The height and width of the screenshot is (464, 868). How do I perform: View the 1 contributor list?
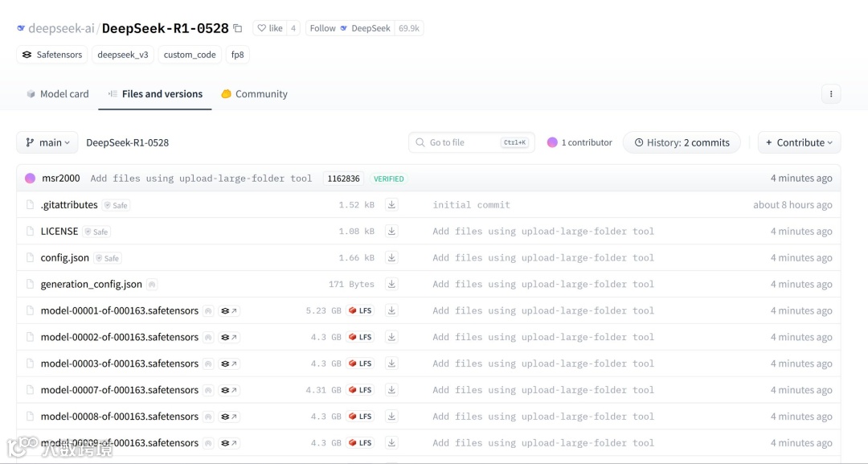579,143
